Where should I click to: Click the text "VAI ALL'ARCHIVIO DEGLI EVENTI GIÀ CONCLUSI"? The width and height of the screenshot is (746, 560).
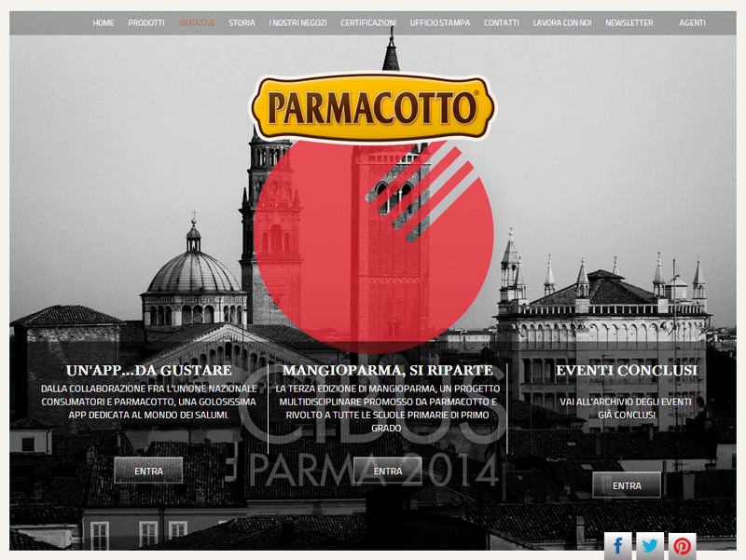[626, 408]
